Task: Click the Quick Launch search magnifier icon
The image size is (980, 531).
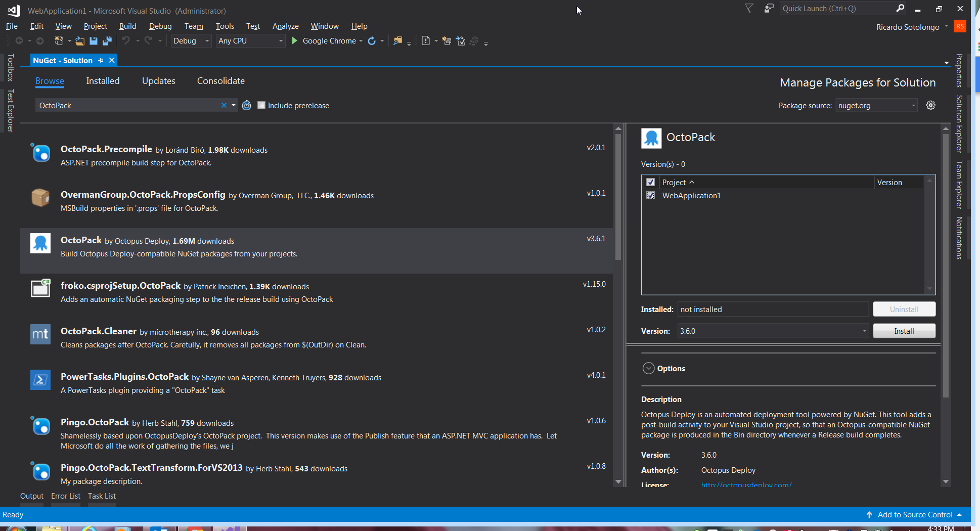Action: [x=900, y=8]
